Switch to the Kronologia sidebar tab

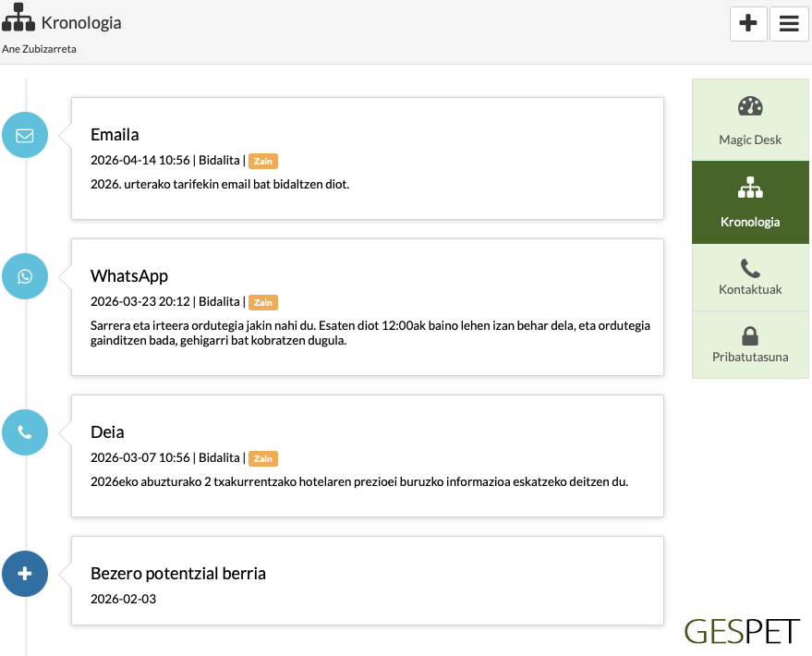[750, 202]
